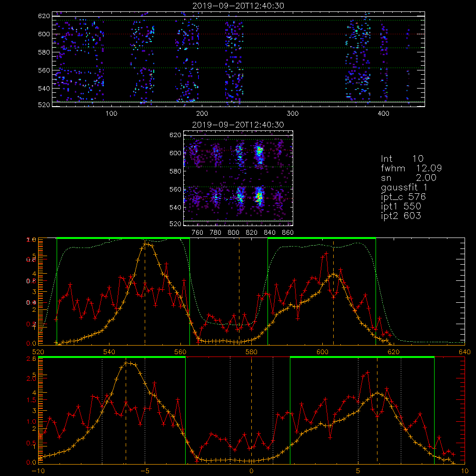Select the 'Int 10' parameter text
The height and width of the screenshot is (476, 476).
click(x=402, y=159)
